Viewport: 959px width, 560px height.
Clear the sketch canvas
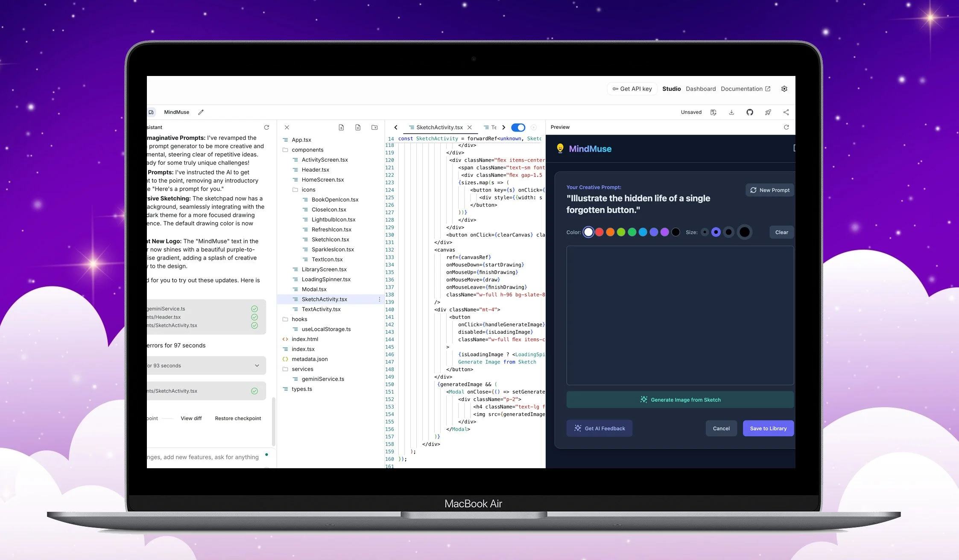(781, 232)
